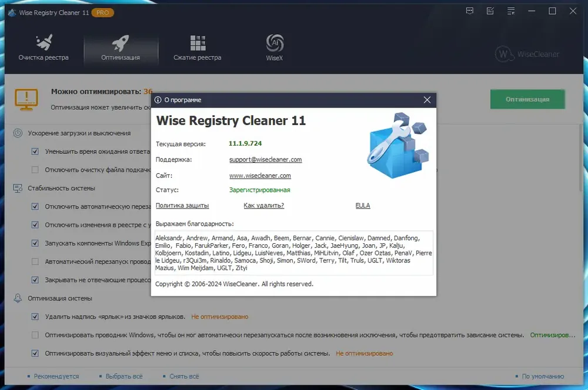Click the PRO badge in title bar
Viewport: 588px width, 390px height.
coord(102,13)
